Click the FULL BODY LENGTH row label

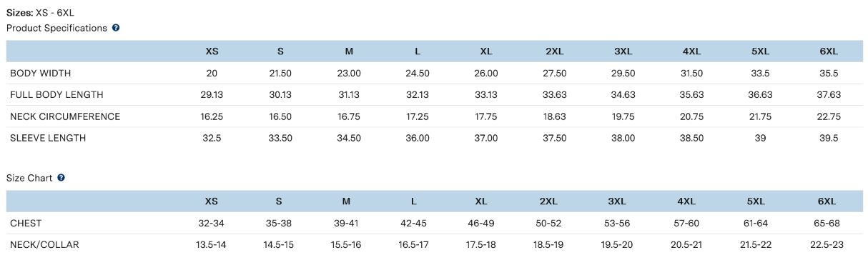coord(56,95)
